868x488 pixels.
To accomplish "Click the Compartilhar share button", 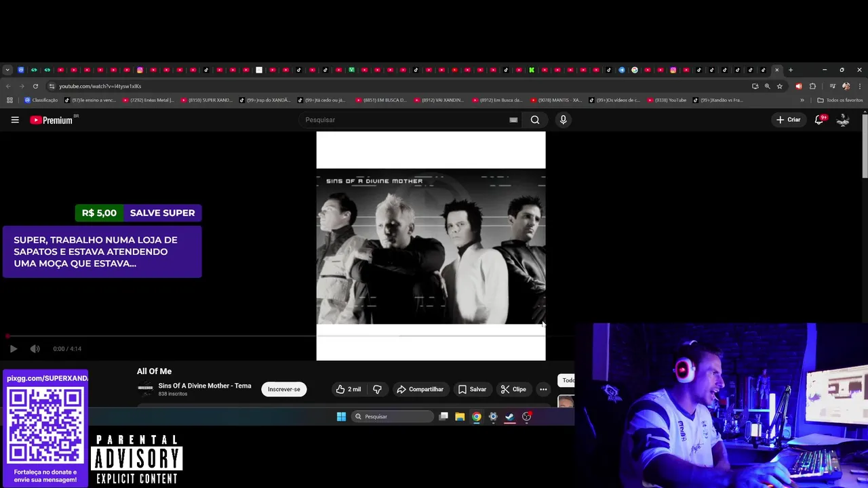I will coord(420,389).
